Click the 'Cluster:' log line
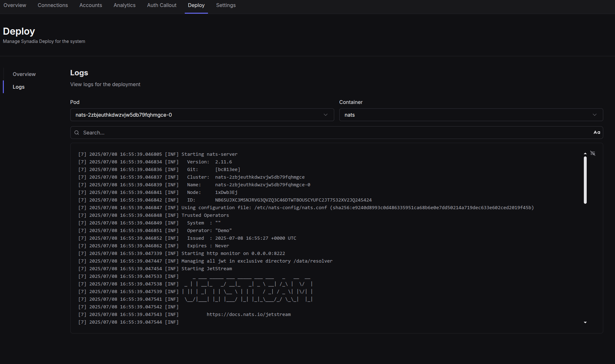 (191, 177)
